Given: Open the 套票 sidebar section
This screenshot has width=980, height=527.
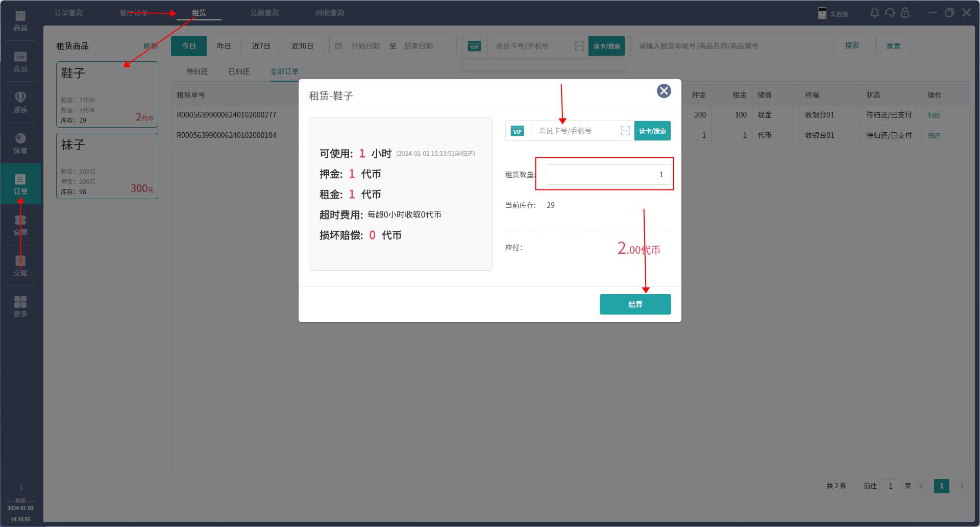Looking at the screenshot, I should click(x=20, y=225).
